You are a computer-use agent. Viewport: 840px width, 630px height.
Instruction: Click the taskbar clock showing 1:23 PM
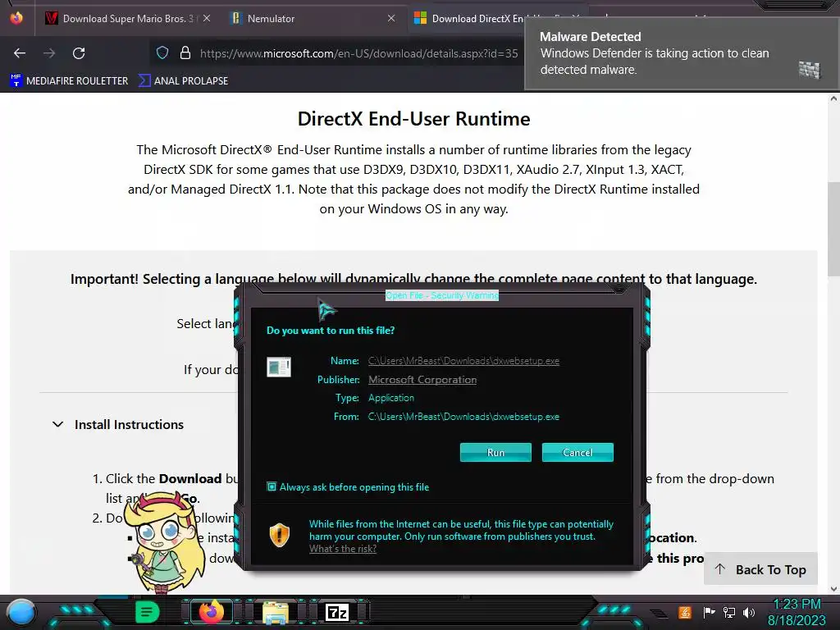pos(797,612)
